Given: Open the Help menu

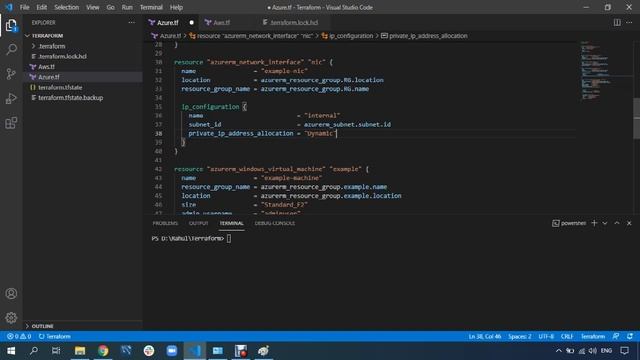Looking at the screenshot, I should (x=176, y=7).
